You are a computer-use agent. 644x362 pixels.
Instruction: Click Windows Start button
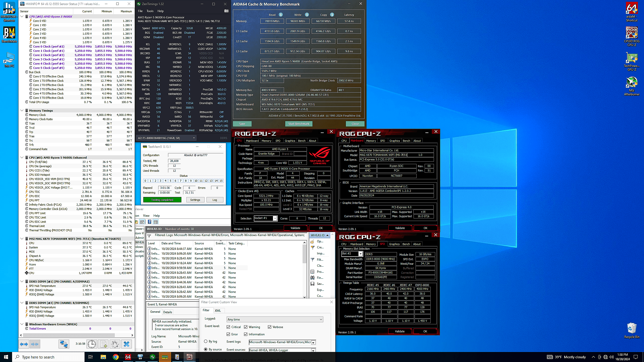coord(6,357)
